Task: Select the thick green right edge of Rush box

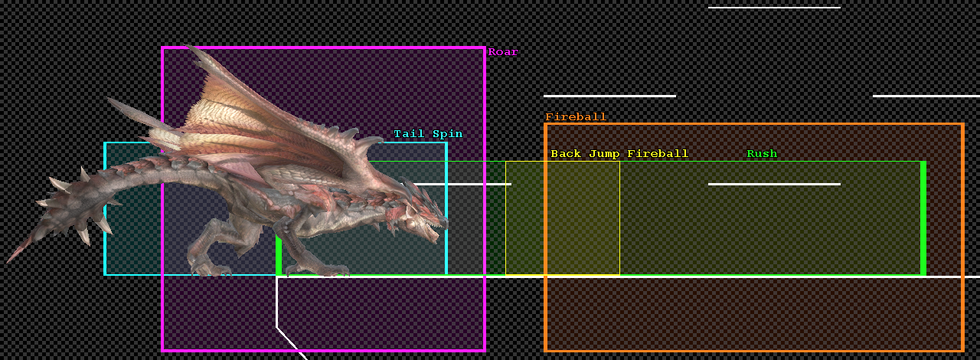Action: coord(923,218)
